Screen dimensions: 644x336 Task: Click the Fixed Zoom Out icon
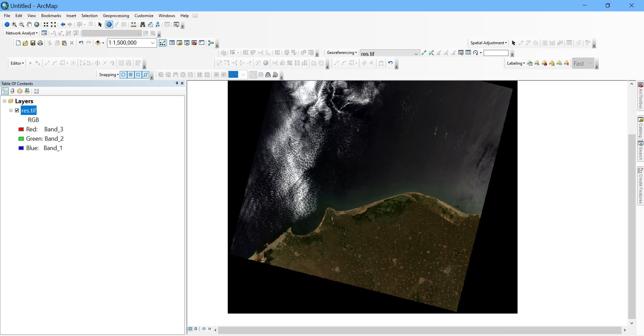pos(53,24)
